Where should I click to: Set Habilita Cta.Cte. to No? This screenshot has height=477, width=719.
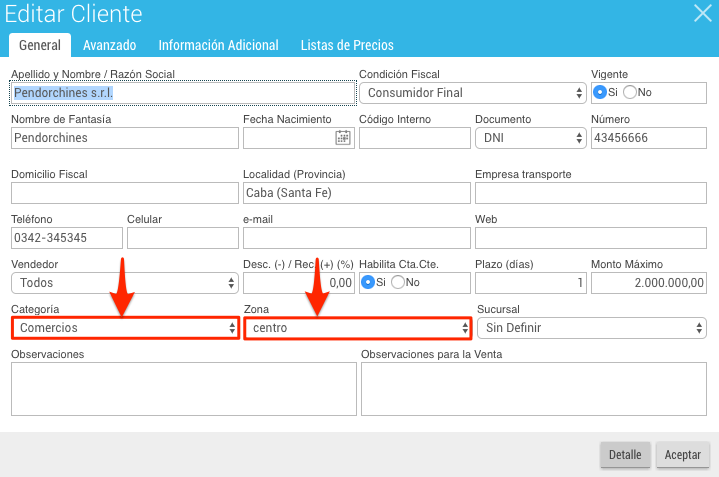(398, 282)
